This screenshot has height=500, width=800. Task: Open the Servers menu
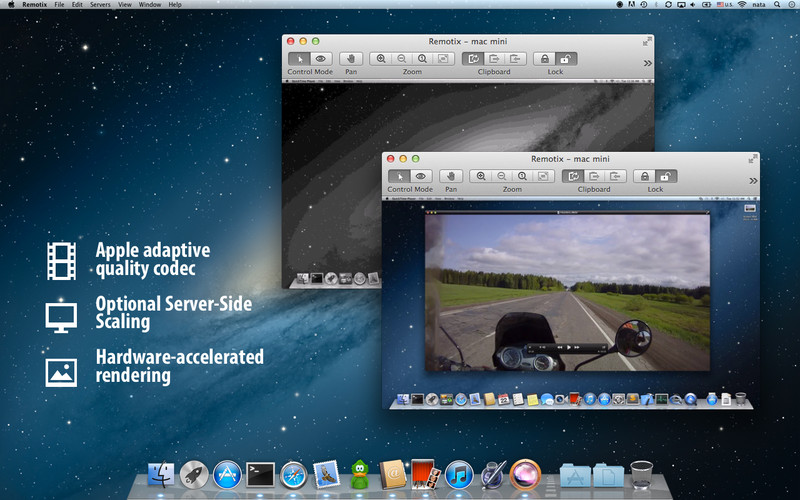(100, 5)
